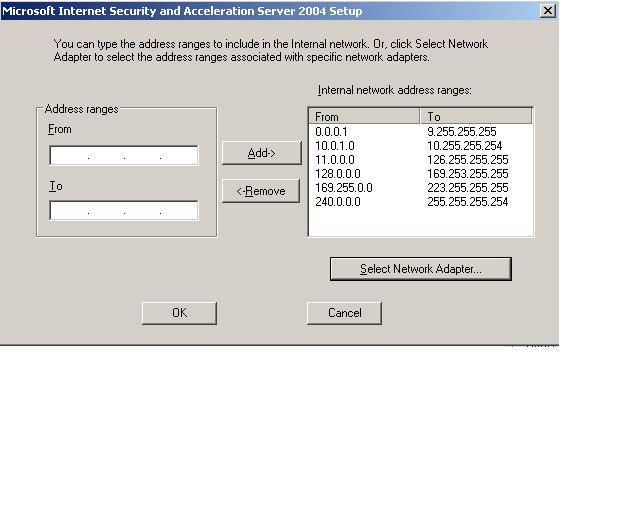This screenshot has height=512, width=640.
Task: Select the range starting at 169.255.0.0
Action: 343,188
